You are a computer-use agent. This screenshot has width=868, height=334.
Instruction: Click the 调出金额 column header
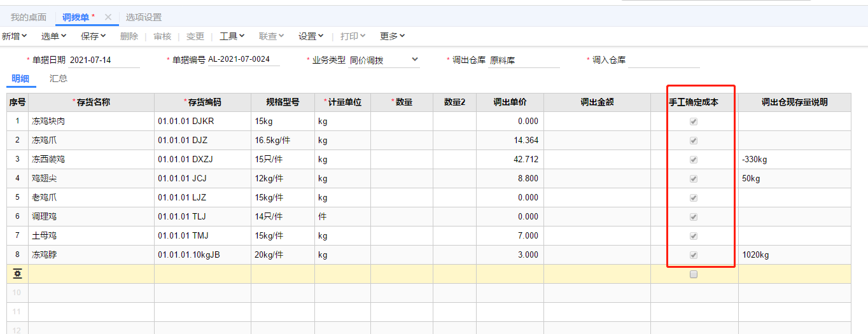pyautogui.click(x=598, y=102)
